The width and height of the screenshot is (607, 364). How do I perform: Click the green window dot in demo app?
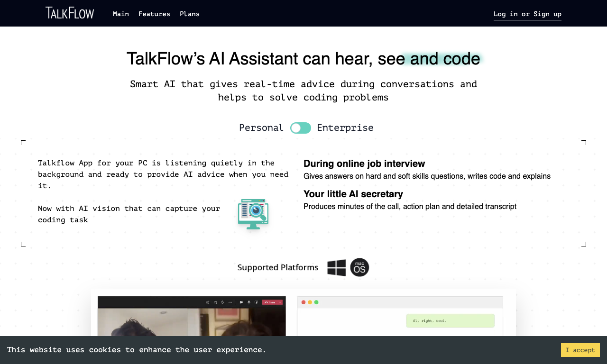click(316, 302)
